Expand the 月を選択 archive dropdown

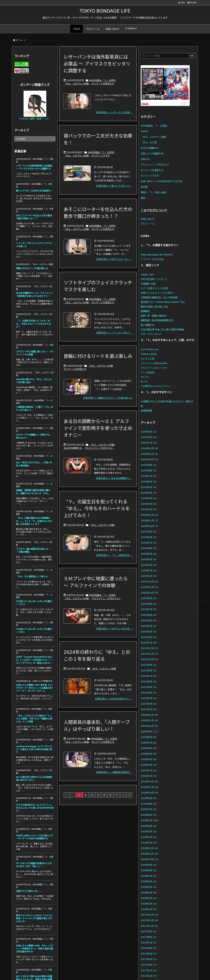coord(35,139)
